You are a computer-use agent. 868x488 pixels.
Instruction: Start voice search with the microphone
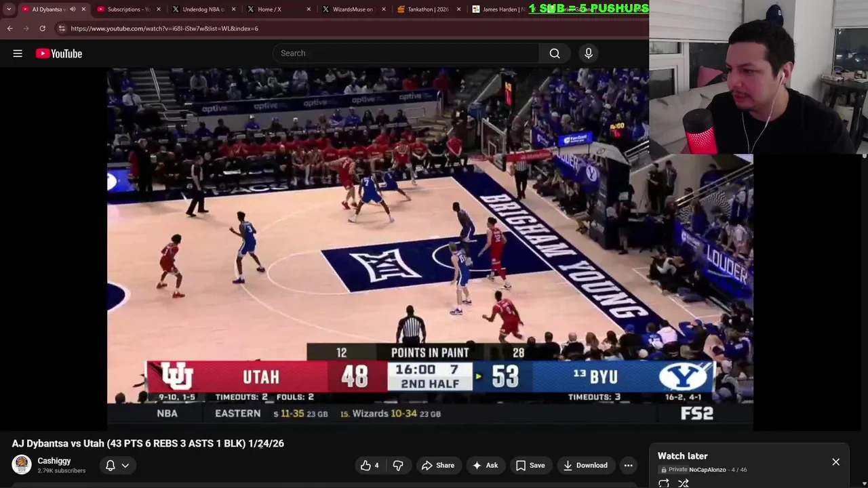[589, 53]
